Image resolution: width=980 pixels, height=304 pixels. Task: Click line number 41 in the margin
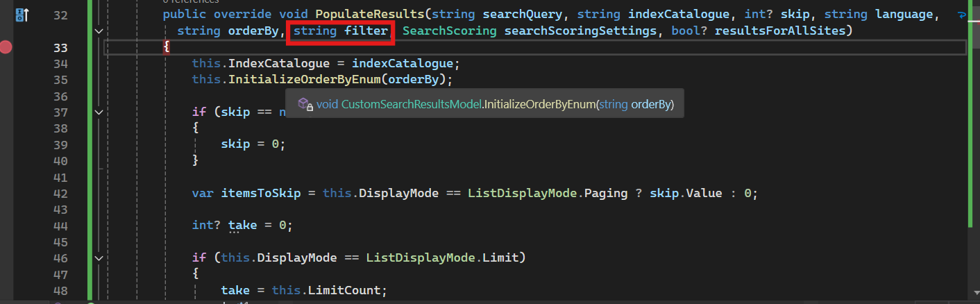pyautogui.click(x=60, y=177)
